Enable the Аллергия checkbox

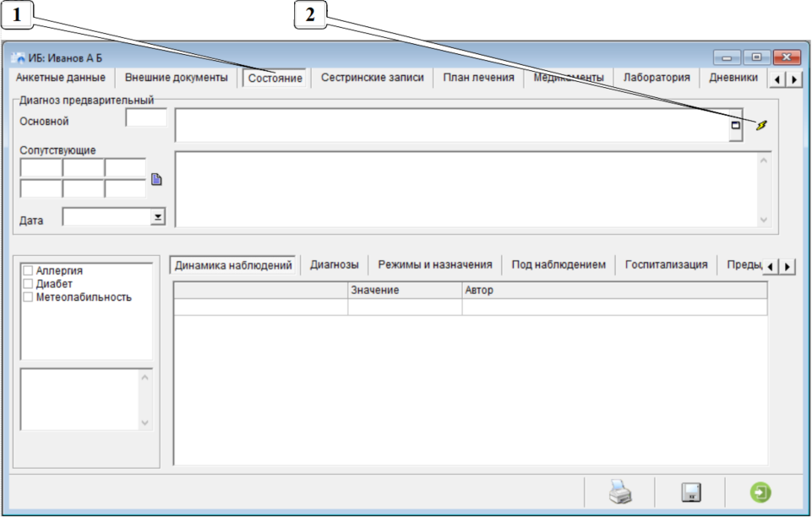(x=28, y=270)
